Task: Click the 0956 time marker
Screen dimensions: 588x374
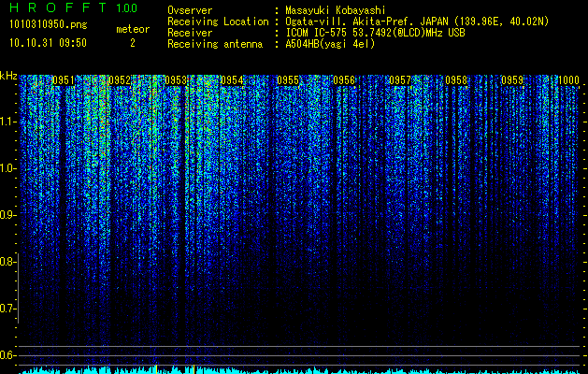Action: pyautogui.click(x=344, y=80)
